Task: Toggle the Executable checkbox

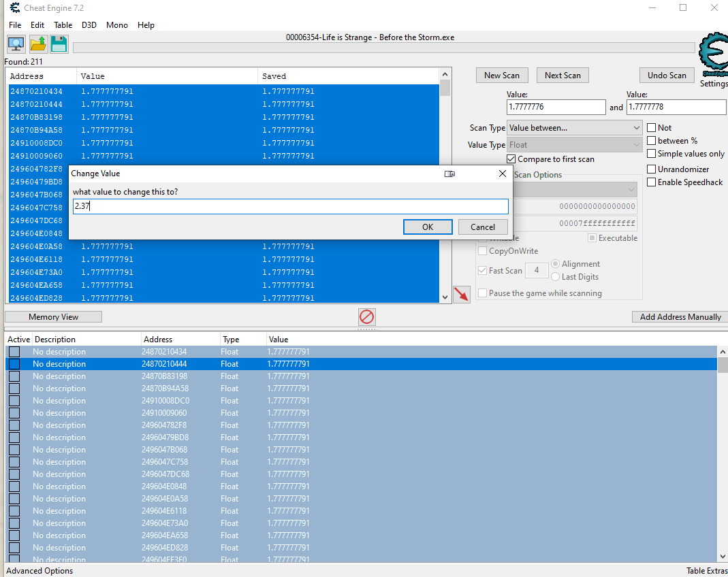Action: pyautogui.click(x=592, y=238)
